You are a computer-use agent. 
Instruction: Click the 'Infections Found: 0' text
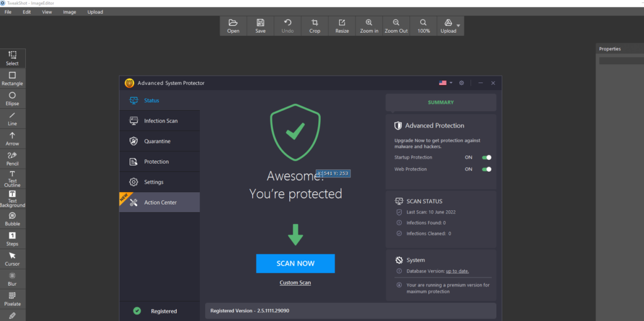(x=426, y=223)
